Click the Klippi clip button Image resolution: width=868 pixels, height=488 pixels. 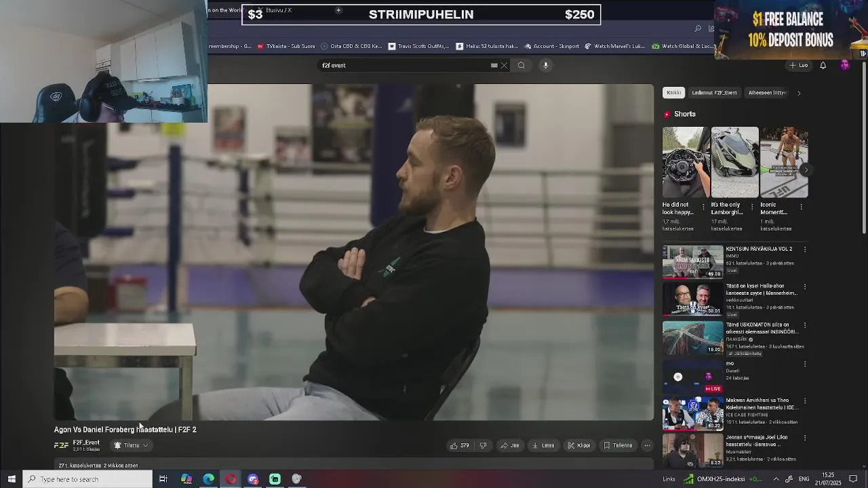pos(579,445)
